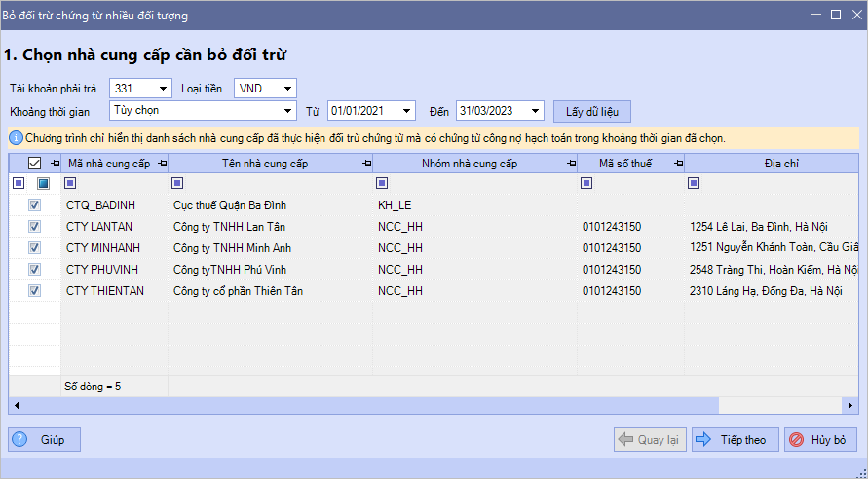Click the pin icon on Mã số thuế column
This screenshot has width=868, height=479.
point(678,164)
